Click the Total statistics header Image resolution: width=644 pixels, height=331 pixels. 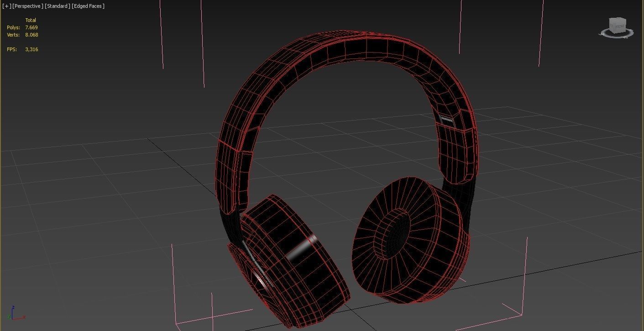coord(31,20)
